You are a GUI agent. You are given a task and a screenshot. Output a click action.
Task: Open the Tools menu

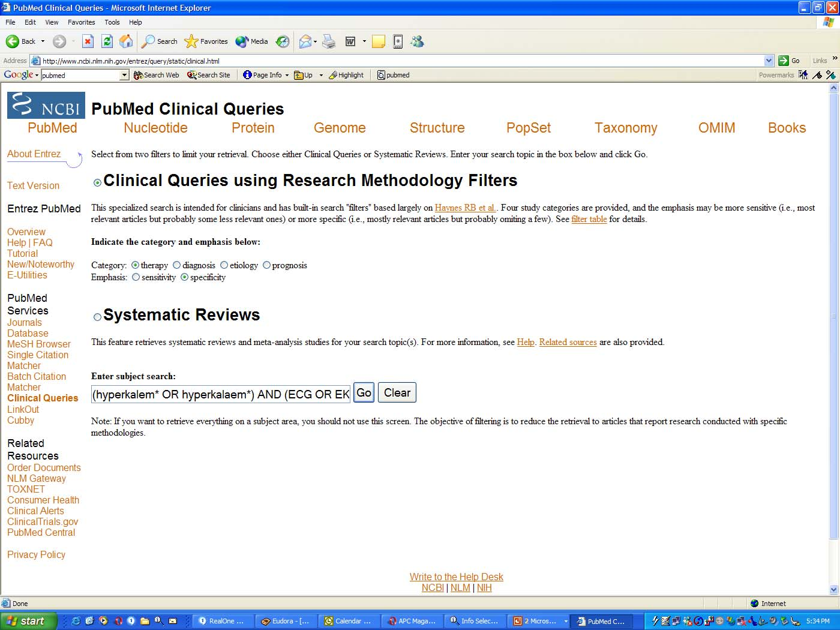coord(112,22)
